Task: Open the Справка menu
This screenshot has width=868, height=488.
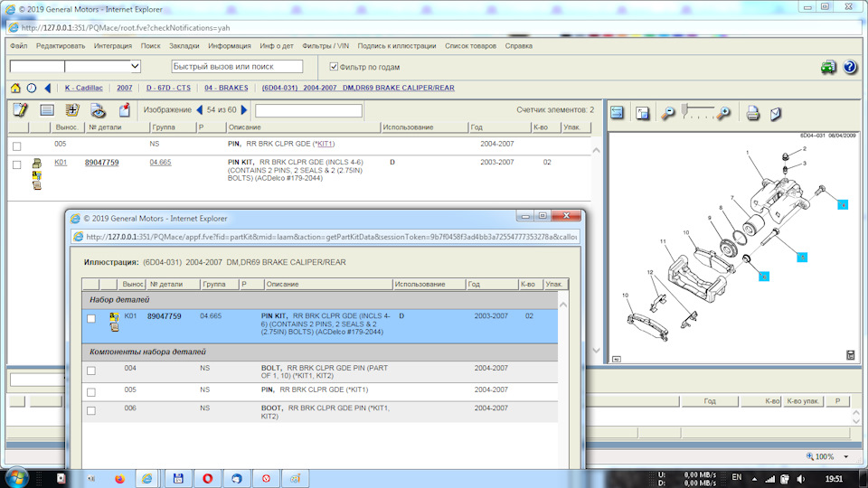Action: 518,46
